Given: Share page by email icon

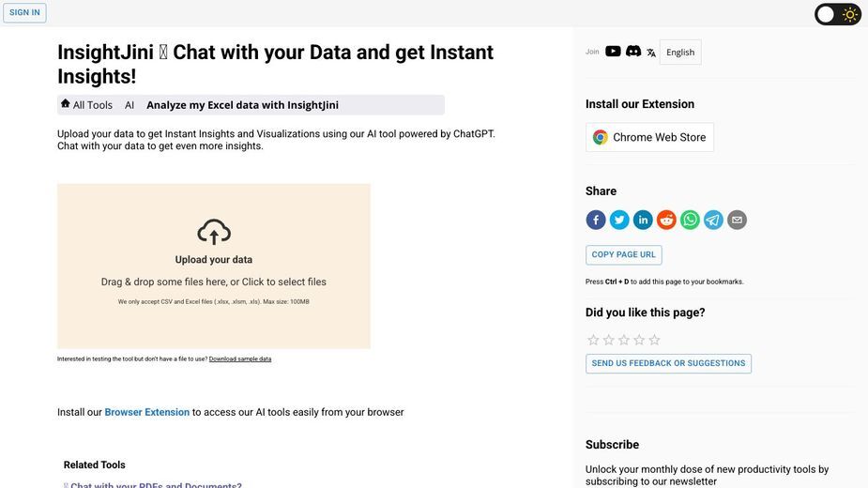Looking at the screenshot, I should 737,220.
